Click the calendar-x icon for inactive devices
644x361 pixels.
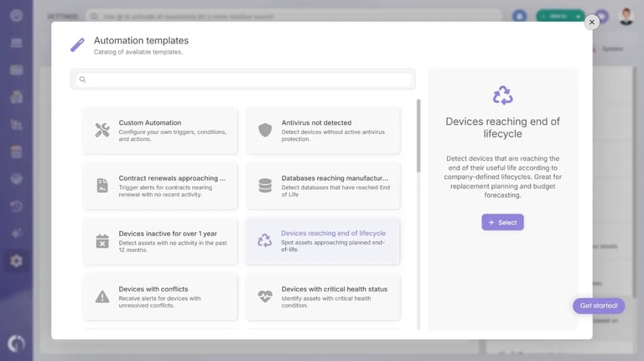tap(102, 240)
